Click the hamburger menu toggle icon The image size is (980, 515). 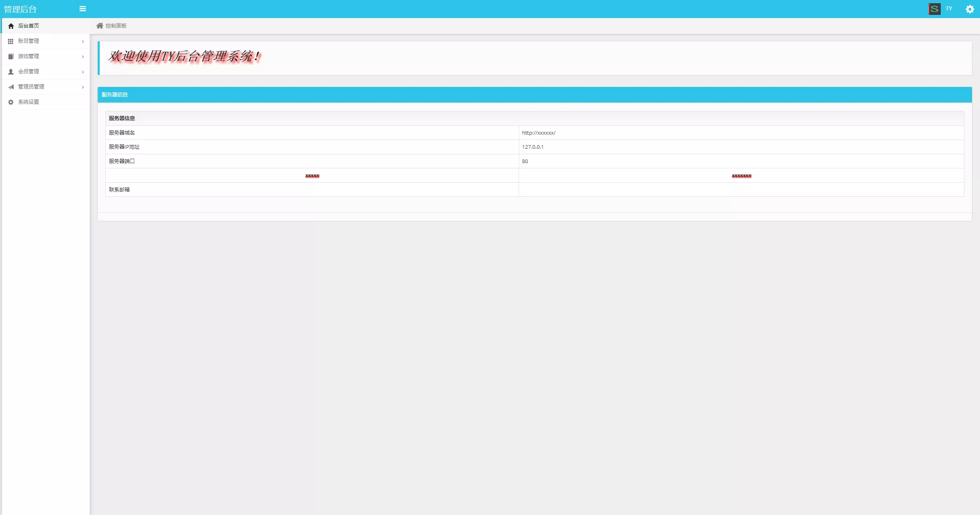tap(83, 9)
